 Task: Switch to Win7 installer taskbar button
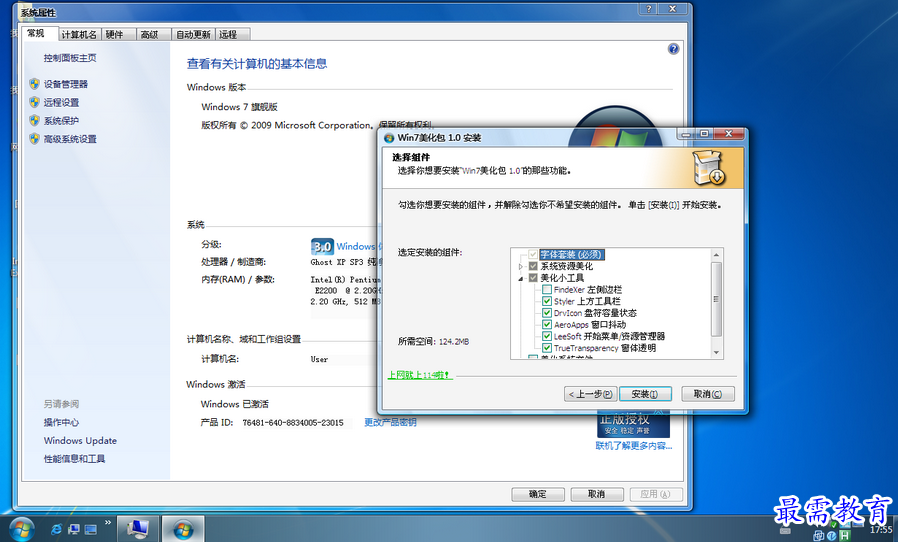(183, 528)
